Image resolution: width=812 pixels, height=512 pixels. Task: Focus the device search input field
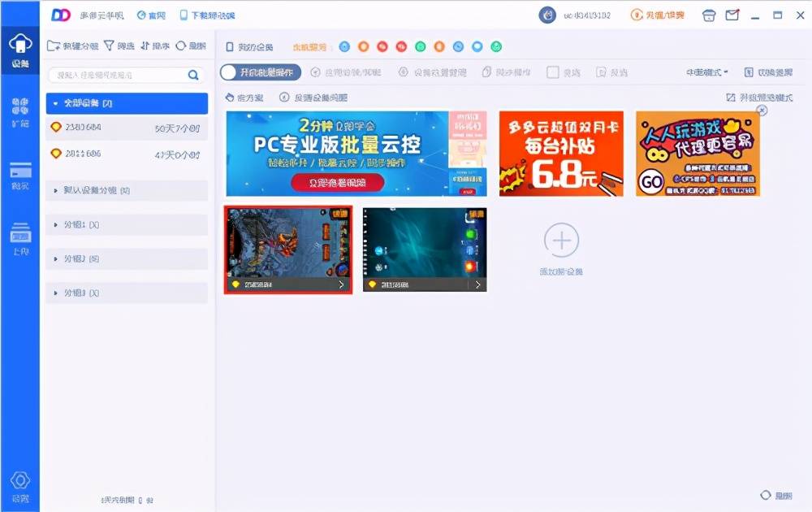pos(125,75)
